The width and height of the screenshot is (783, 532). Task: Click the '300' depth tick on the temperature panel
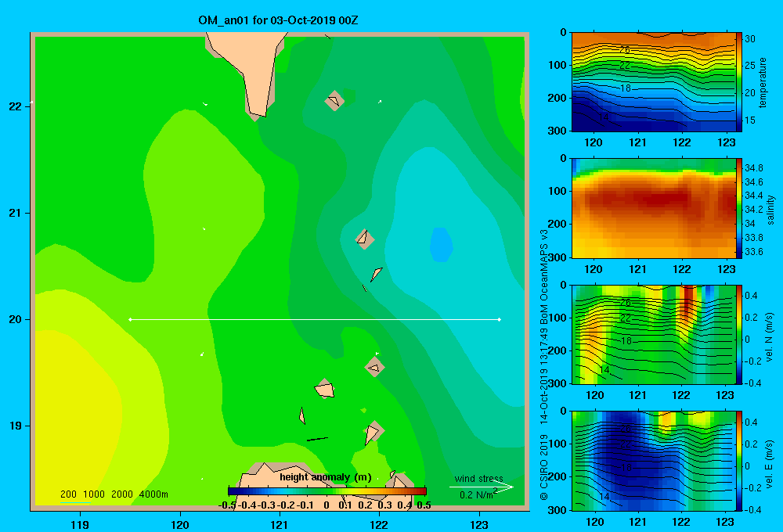coord(557,131)
